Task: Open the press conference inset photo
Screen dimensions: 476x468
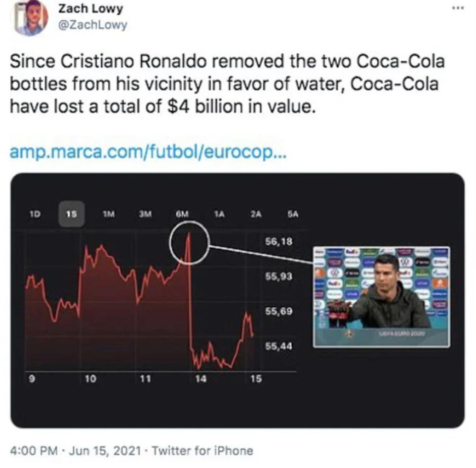Action: [381, 296]
